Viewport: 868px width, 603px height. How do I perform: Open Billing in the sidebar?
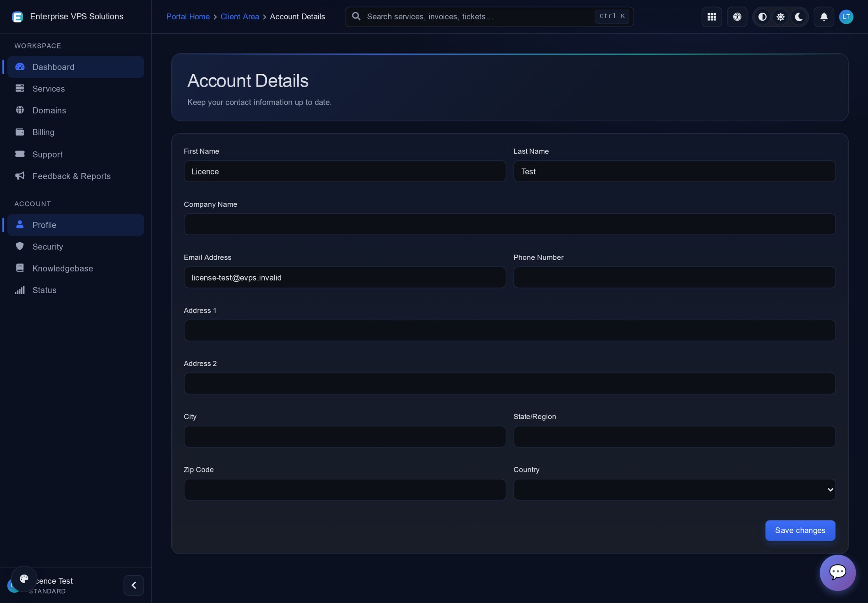click(76, 132)
